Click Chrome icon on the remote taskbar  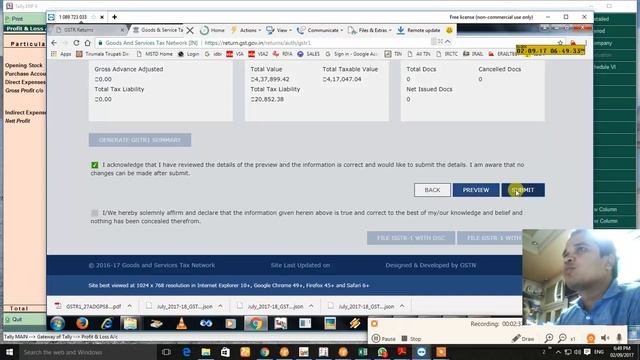(256, 324)
